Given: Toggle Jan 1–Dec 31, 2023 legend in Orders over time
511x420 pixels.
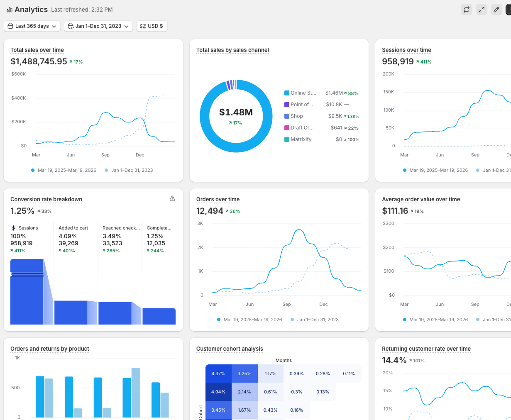Looking at the screenshot, I should click(315, 320).
